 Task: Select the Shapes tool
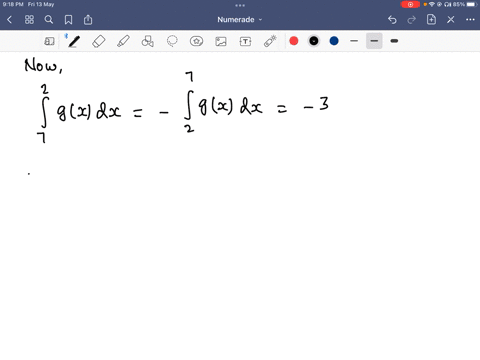coord(148,41)
